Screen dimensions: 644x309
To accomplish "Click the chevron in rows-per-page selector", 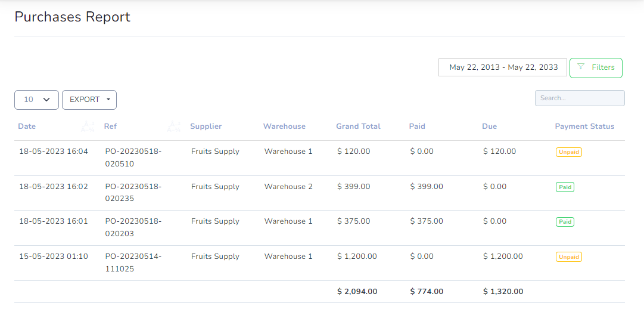I will click(x=46, y=100).
